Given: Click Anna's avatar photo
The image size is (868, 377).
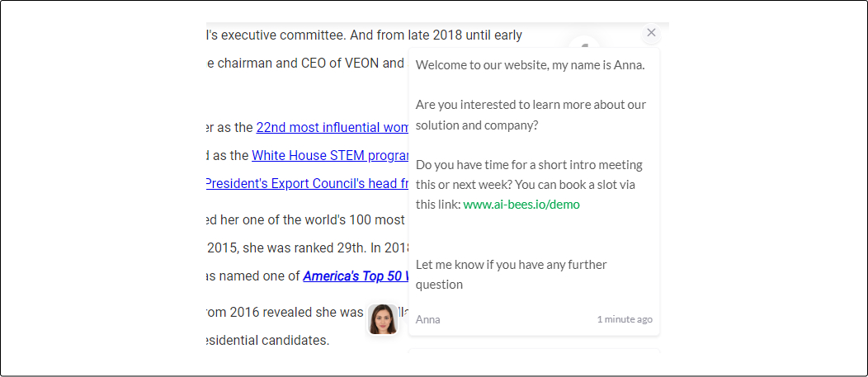Looking at the screenshot, I should click(x=383, y=319).
